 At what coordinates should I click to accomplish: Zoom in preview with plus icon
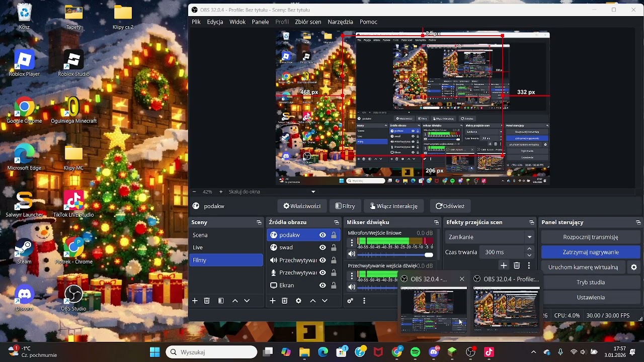[x=220, y=192]
